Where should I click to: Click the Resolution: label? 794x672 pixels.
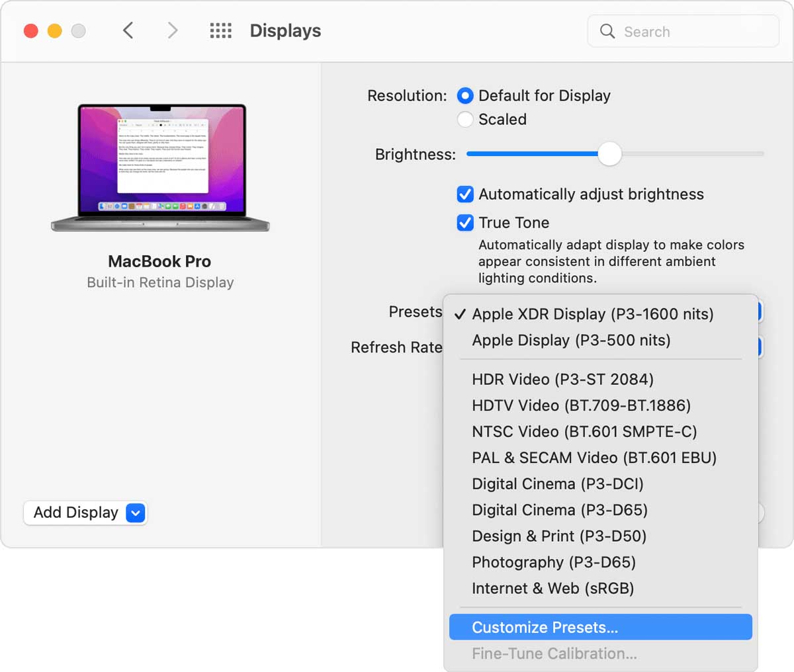tap(407, 96)
